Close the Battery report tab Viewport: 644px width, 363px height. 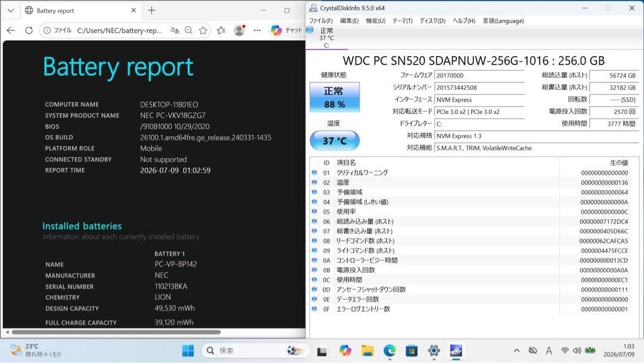point(134,10)
